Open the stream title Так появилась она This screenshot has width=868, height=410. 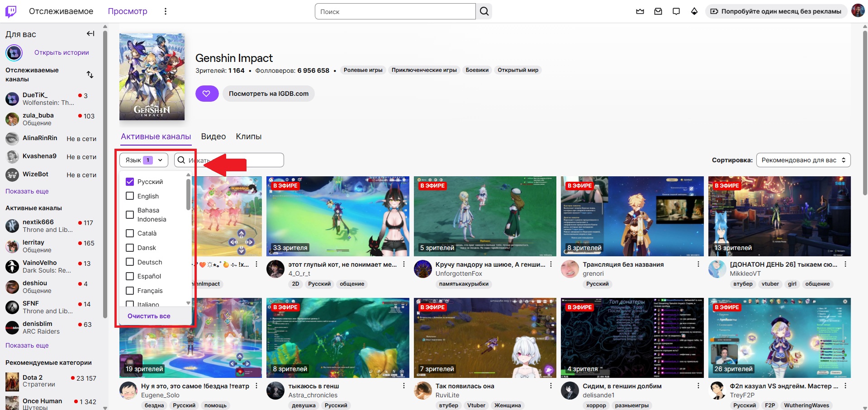pos(465,386)
